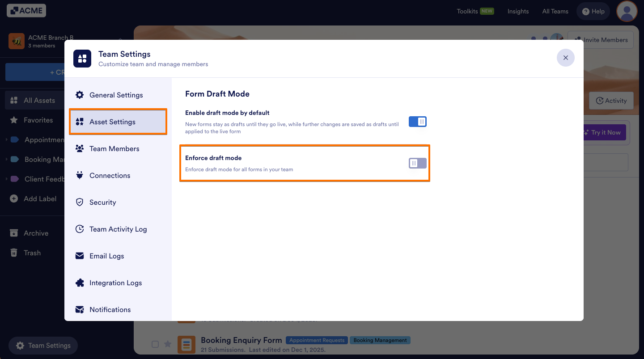This screenshot has width=644, height=359.
Task: Click the Integration Logs puzzle icon
Action: point(80,283)
